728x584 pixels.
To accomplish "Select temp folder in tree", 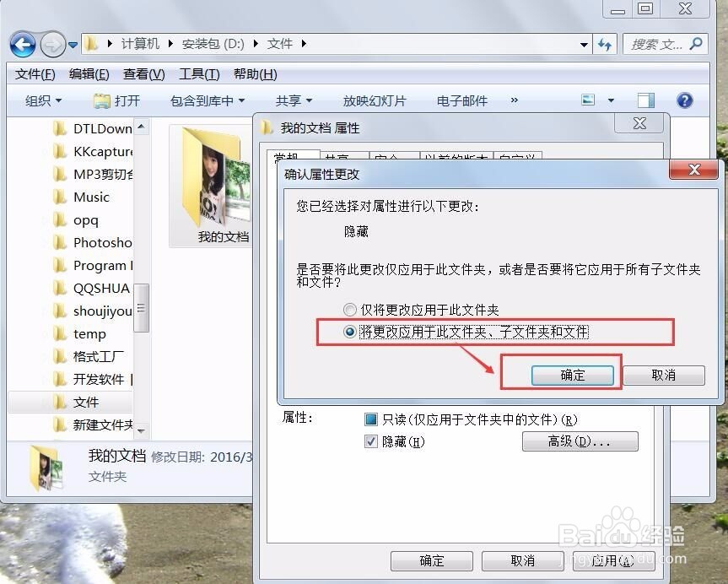I will click(80, 333).
